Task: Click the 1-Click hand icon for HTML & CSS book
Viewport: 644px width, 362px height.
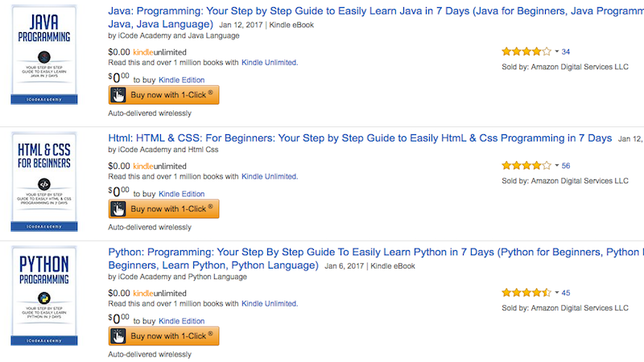Action: 118,209
